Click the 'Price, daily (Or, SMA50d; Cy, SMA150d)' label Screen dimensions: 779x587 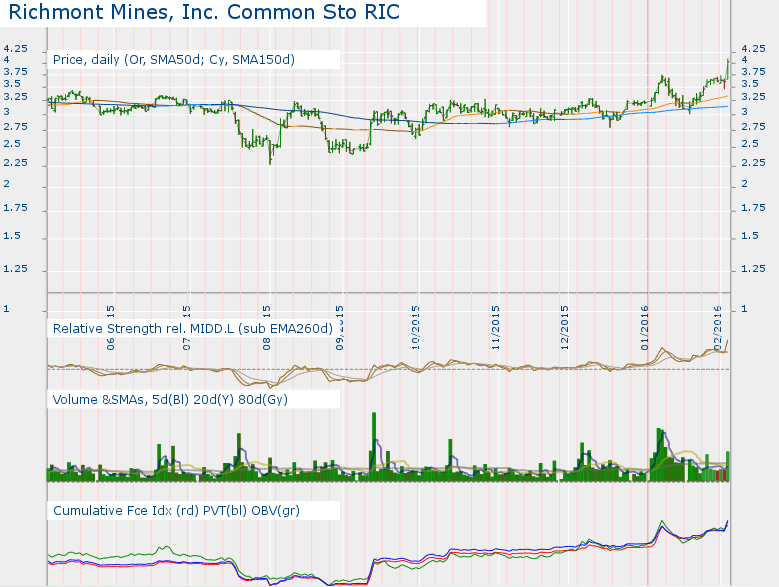pyautogui.click(x=174, y=60)
